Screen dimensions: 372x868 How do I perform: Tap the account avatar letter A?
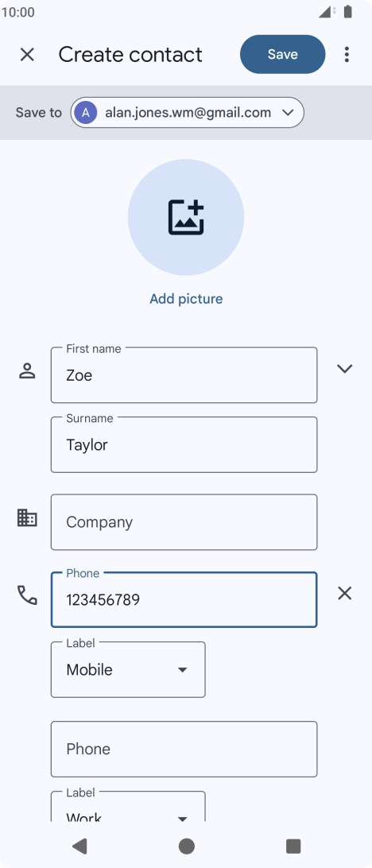(85, 113)
